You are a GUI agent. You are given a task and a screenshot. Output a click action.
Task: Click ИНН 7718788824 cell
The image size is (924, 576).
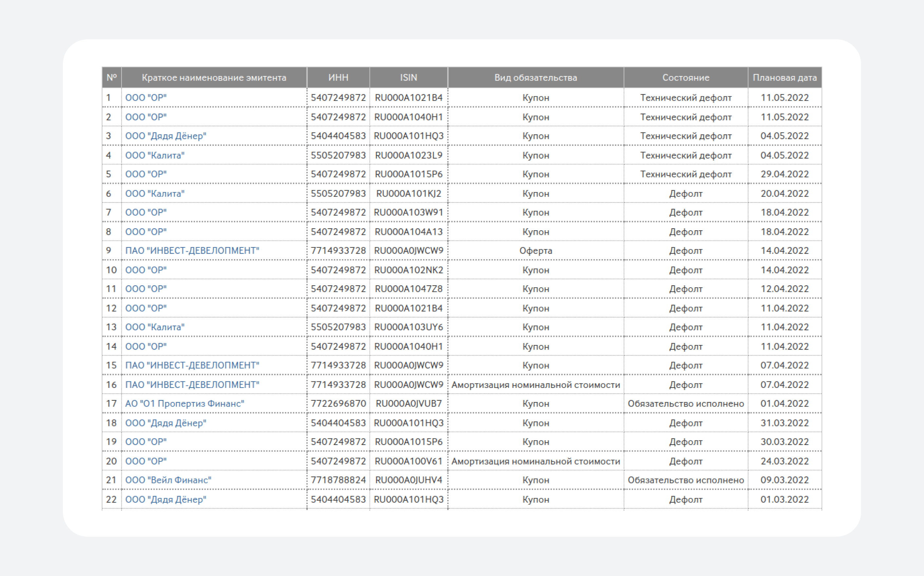(338, 480)
